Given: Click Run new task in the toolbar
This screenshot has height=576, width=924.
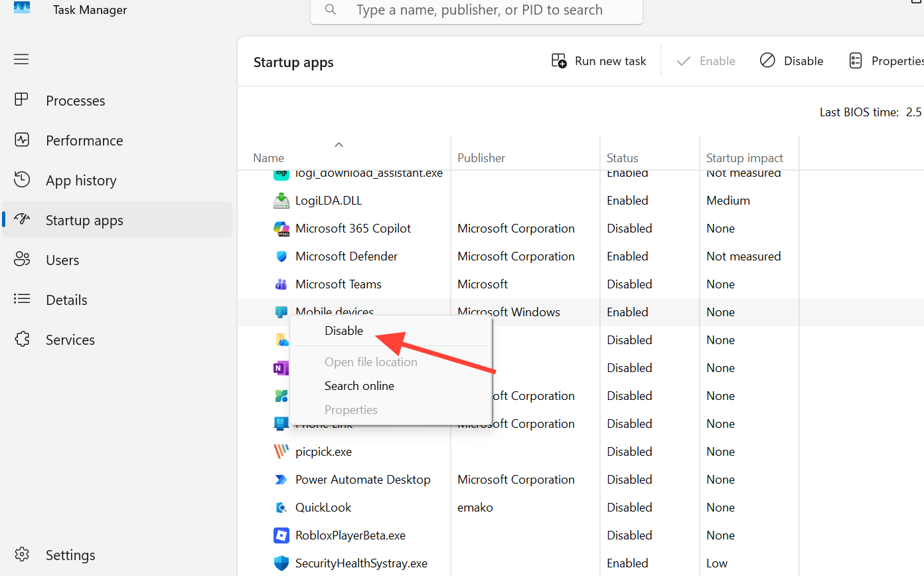Looking at the screenshot, I should [599, 61].
